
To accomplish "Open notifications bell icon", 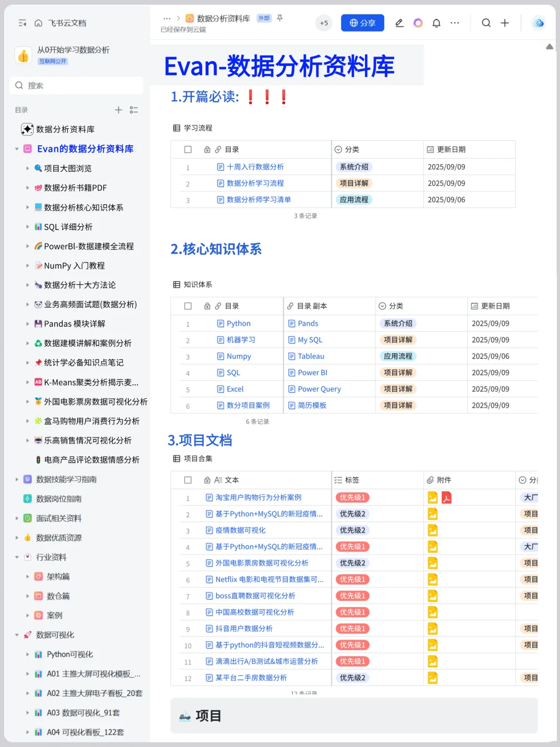I will pyautogui.click(x=437, y=23).
